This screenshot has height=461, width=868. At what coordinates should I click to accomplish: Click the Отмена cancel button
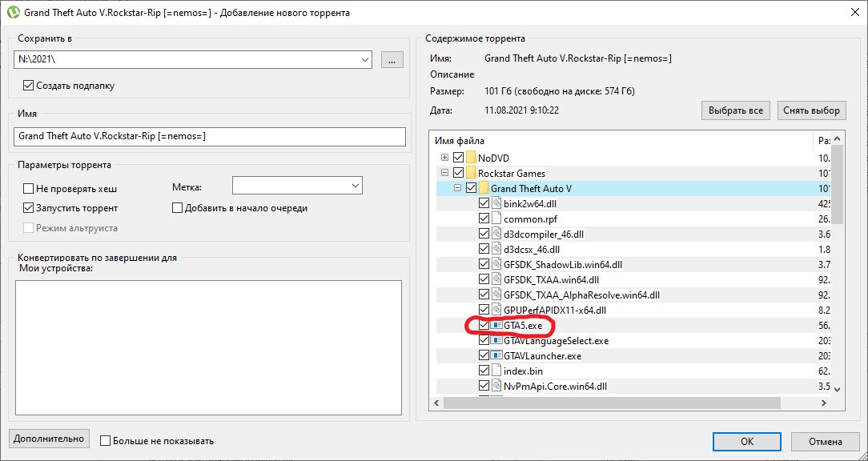tap(826, 441)
